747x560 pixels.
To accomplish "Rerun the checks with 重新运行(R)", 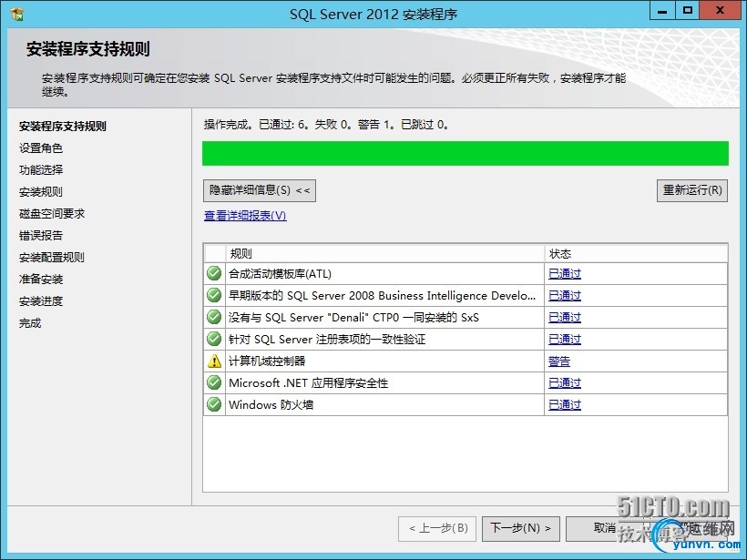I will (x=692, y=190).
